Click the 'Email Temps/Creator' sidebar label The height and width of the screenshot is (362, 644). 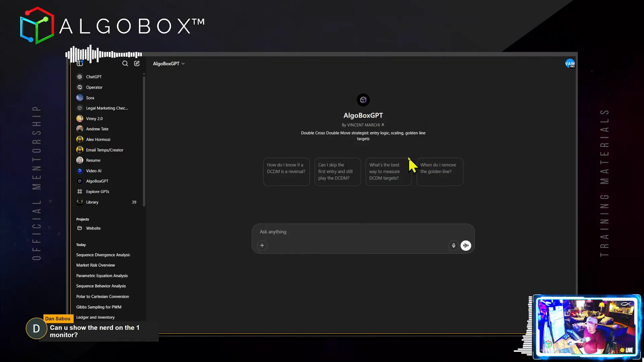105,150
